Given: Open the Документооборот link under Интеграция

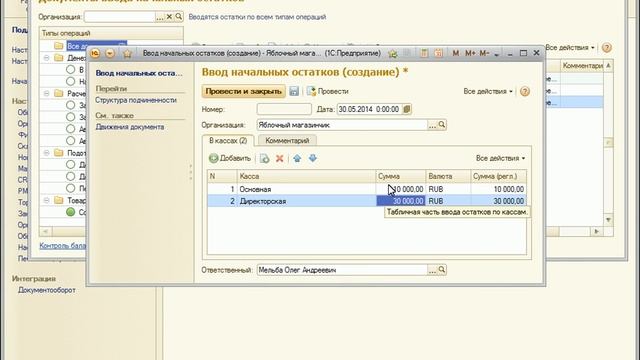Looking at the screenshot, I should click(x=47, y=290).
